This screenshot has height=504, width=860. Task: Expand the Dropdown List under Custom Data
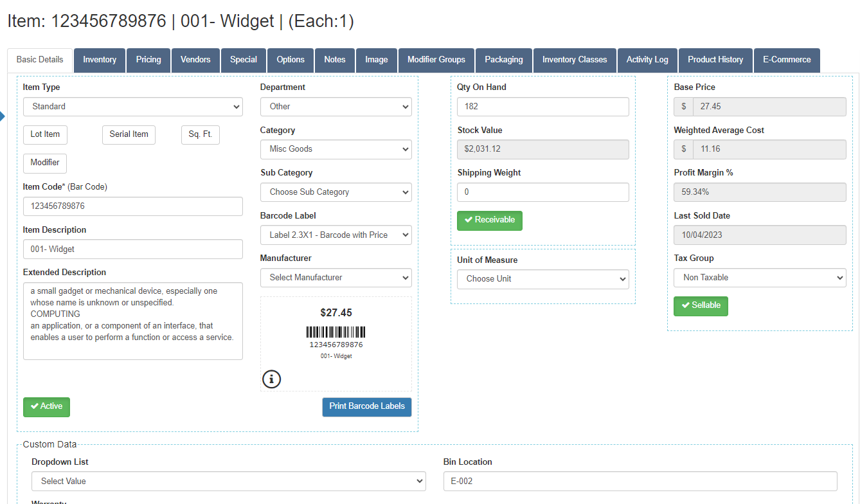[228, 481]
